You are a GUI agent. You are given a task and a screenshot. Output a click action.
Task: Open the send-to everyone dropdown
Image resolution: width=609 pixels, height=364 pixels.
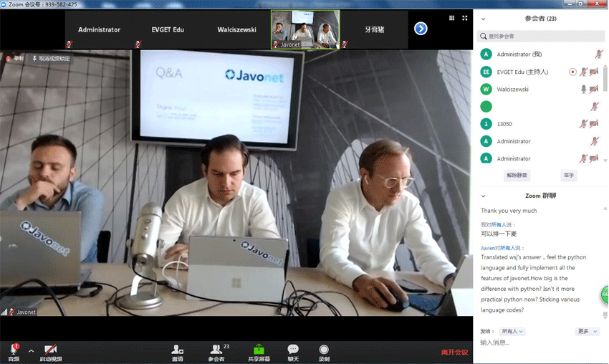(512, 331)
